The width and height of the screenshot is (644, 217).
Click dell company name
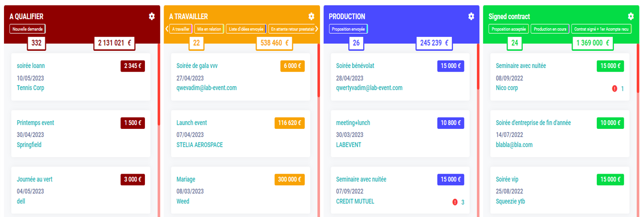(x=21, y=201)
